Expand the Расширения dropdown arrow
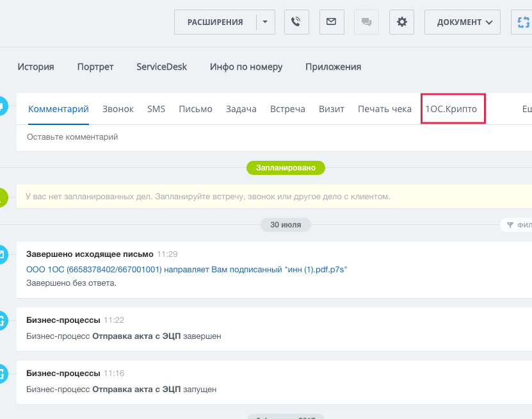Viewport: 532px width, 419px height. [265, 22]
